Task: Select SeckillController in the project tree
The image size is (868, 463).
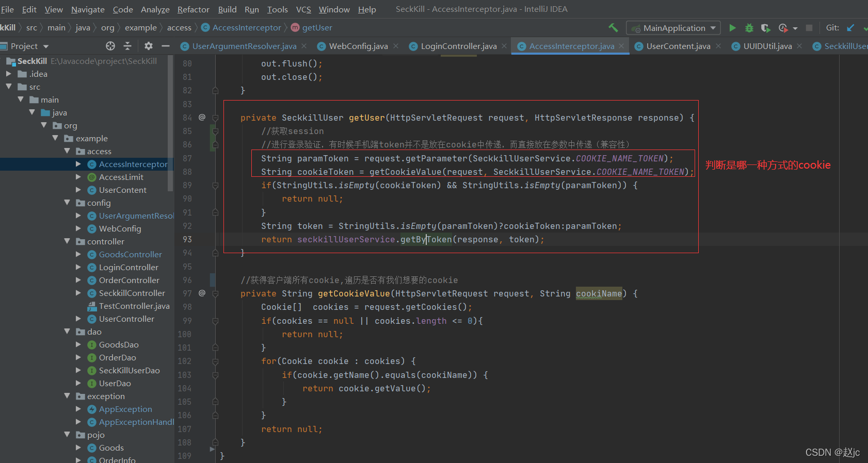Action: click(x=132, y=293)
